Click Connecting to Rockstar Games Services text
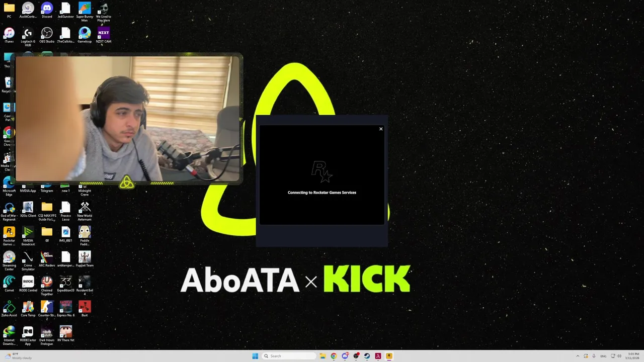This screenshot has width=644, height=362. [322, 193]
